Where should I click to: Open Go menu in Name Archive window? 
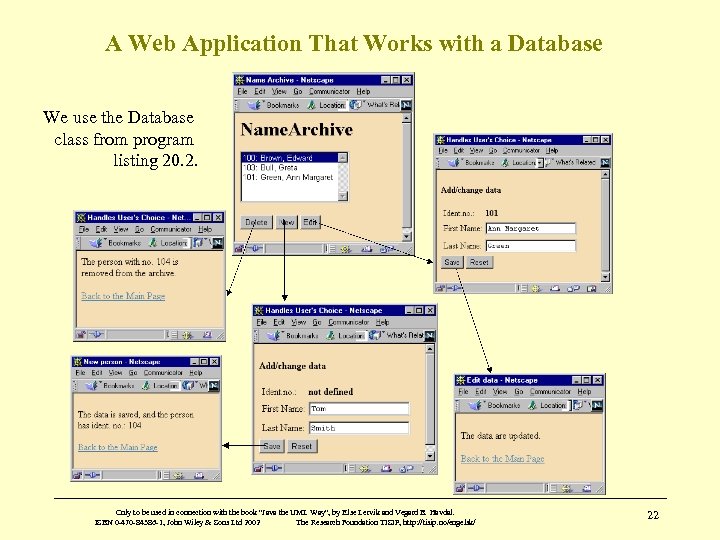point(298,91)
